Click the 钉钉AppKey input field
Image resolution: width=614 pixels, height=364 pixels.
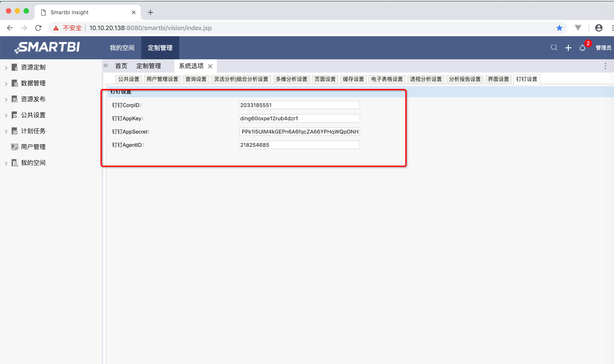pos(299,118)
